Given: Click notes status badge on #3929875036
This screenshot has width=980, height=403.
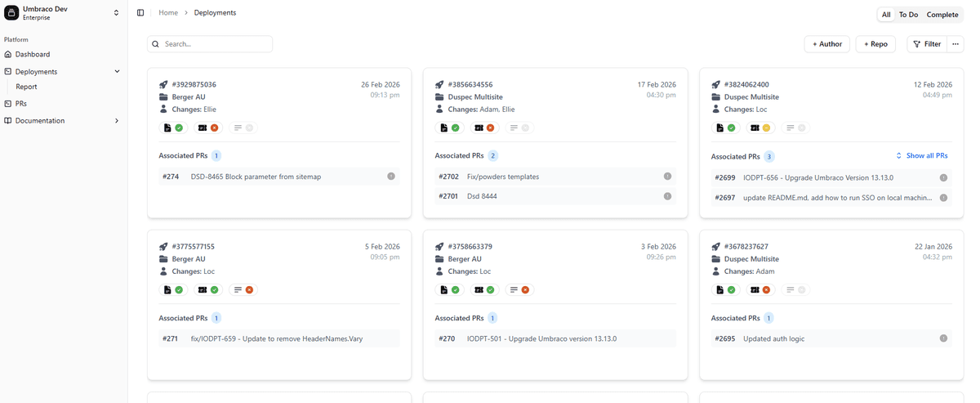Looking at the screenshot, I should point(243,128).
